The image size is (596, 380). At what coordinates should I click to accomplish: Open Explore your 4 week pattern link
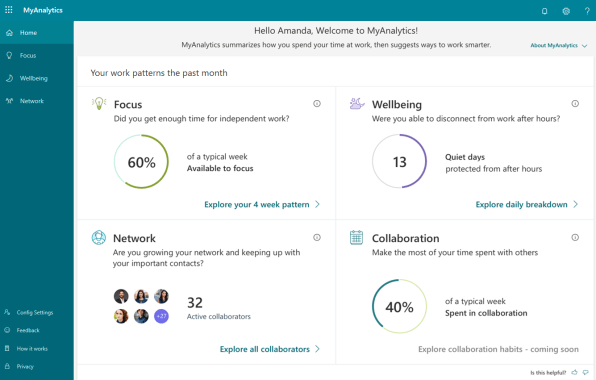point(257,204)
